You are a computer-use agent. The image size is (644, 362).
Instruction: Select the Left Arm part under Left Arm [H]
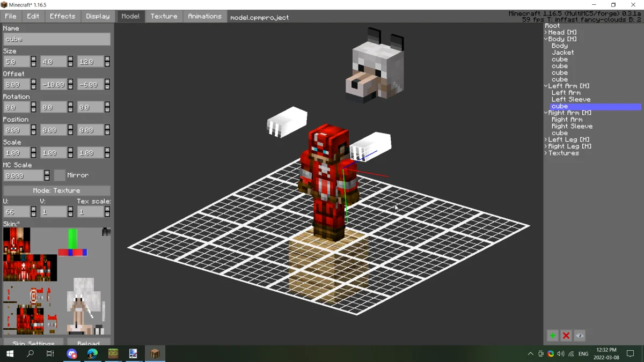(566, 93)
